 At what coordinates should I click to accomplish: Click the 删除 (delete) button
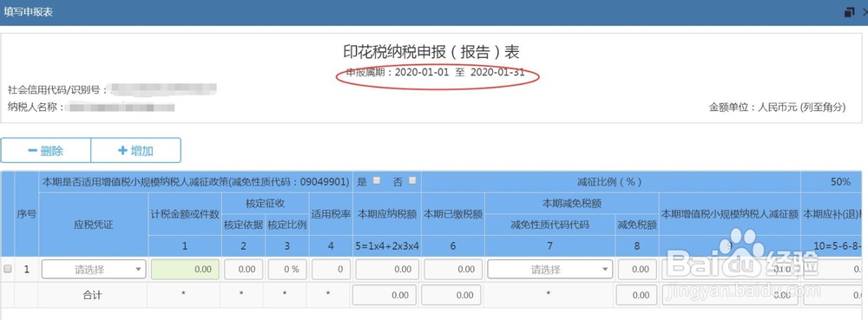click(46, 150)
